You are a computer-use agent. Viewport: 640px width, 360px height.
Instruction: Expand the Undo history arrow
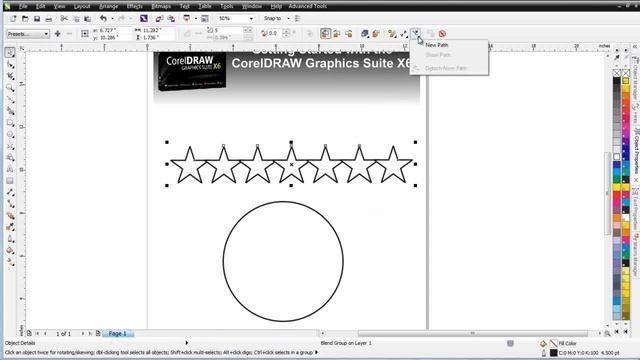click(x=112, y=19)
